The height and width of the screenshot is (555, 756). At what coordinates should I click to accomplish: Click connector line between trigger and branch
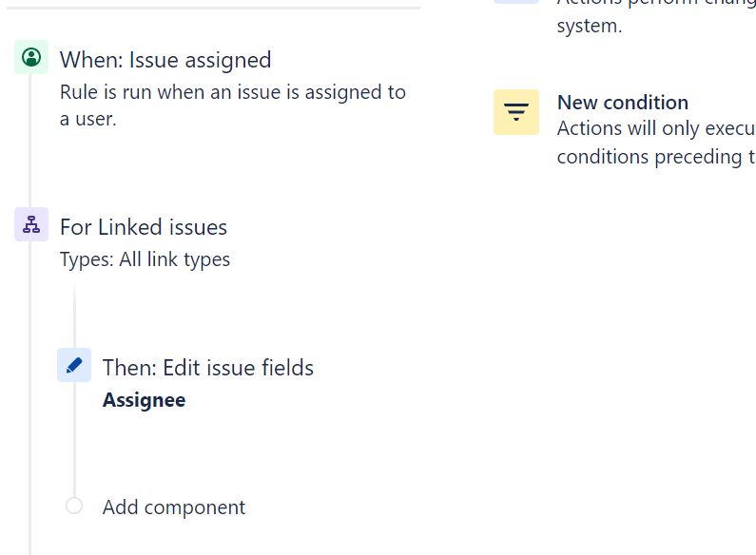pyautogui.click(x=29, y=141)
